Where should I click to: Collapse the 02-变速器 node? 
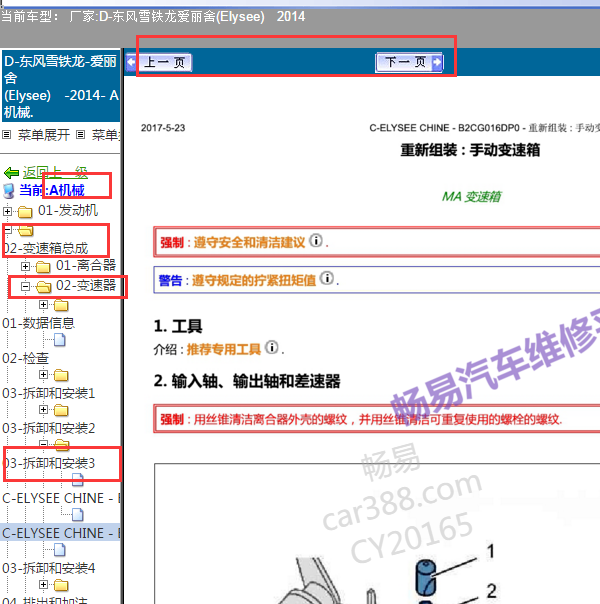(x=25, y=286)
